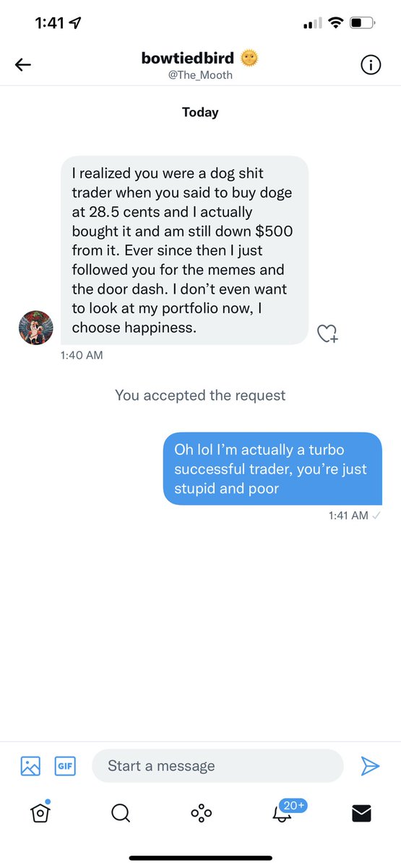Open the Messages envelope tab
This screenshot has width=401, height=868.
coord(361,813)
